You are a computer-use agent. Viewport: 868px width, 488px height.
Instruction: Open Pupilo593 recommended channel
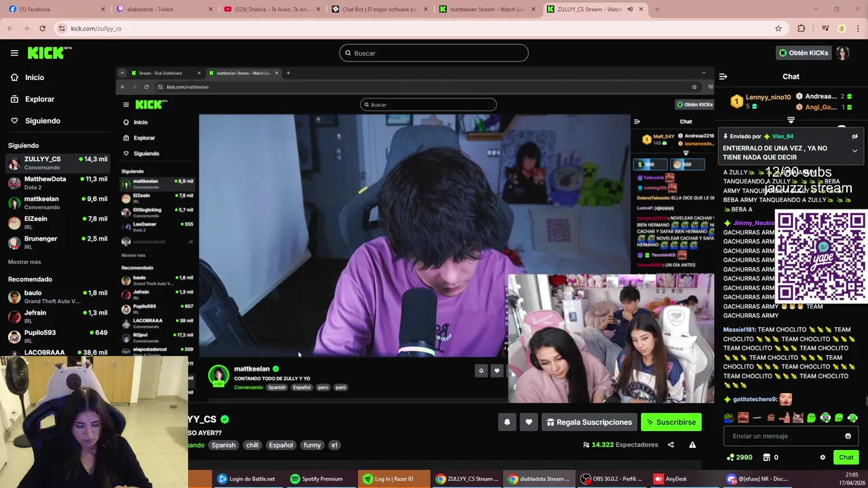58,336
